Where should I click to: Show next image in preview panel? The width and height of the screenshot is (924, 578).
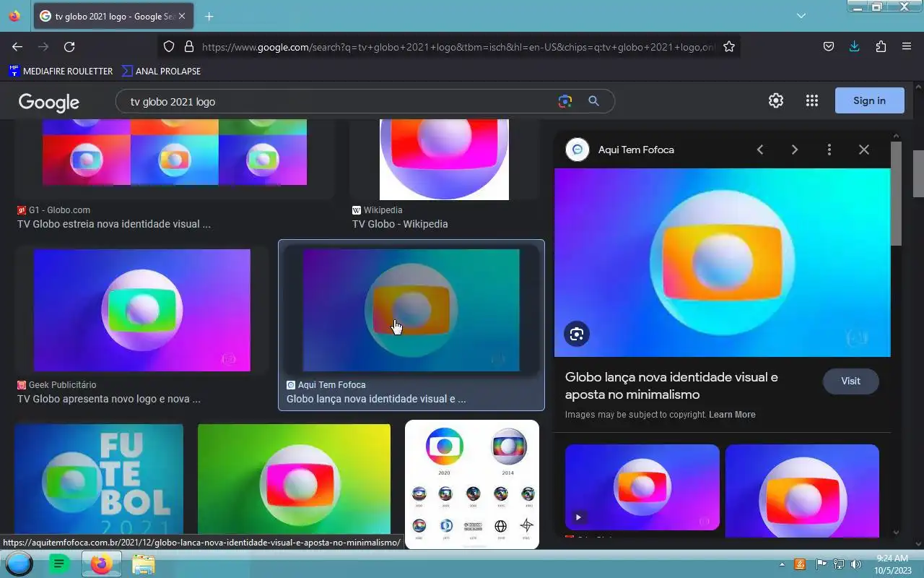pos(795,150)
